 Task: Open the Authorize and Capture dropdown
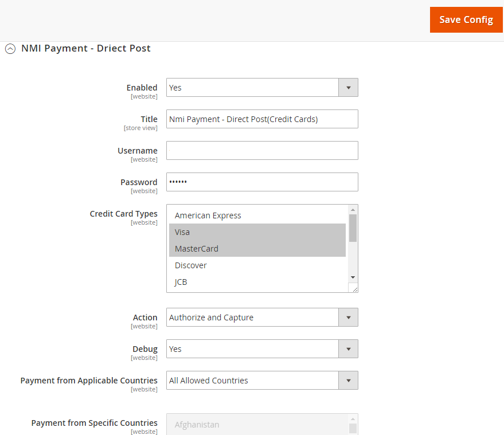pos(262,318)
